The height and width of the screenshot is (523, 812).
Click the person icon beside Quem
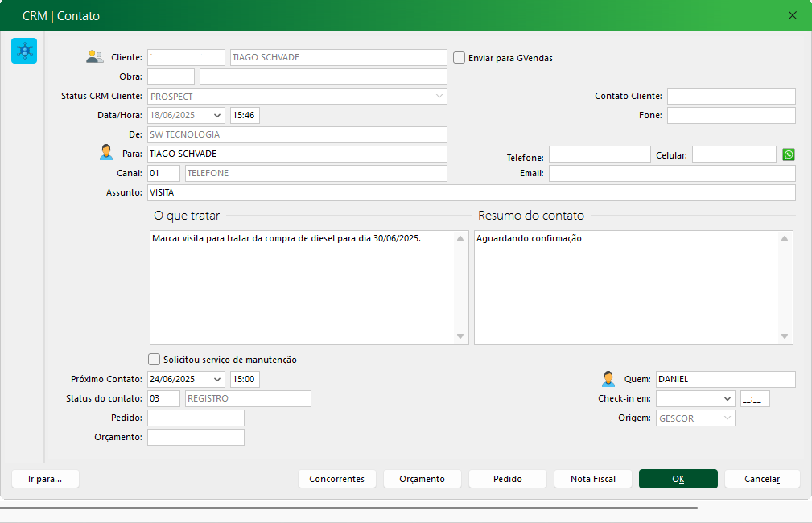click(608, 379)
